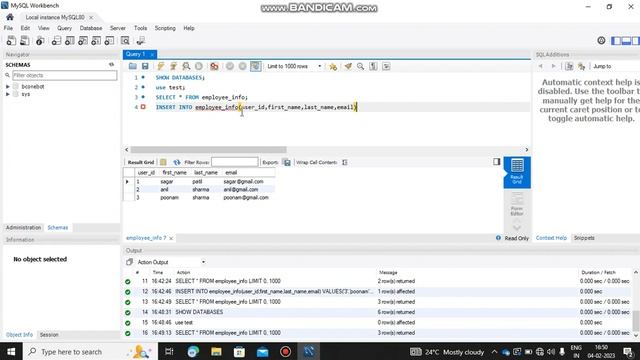
Task: Click the Windows taskbar search box
Action: [90, 351]
